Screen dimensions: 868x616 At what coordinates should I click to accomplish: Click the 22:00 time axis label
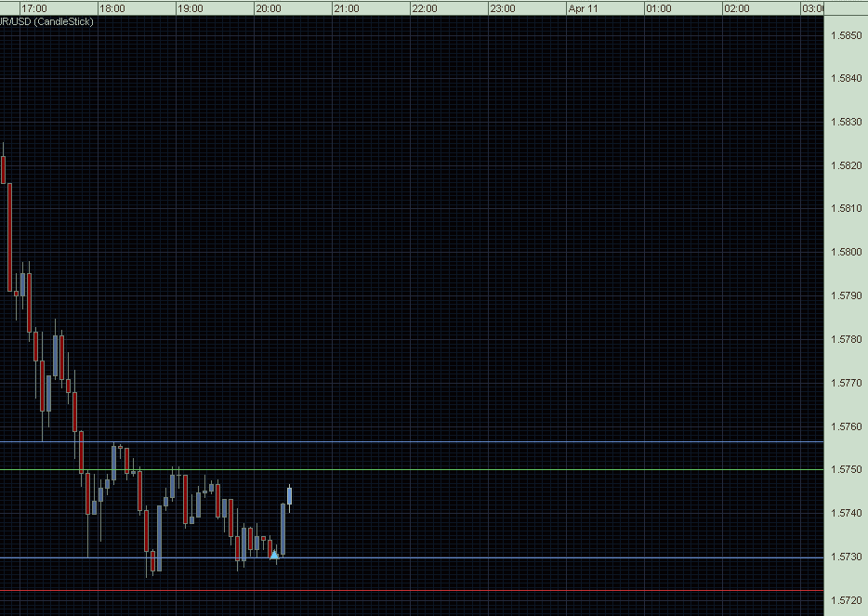click(x=425, y=9)
